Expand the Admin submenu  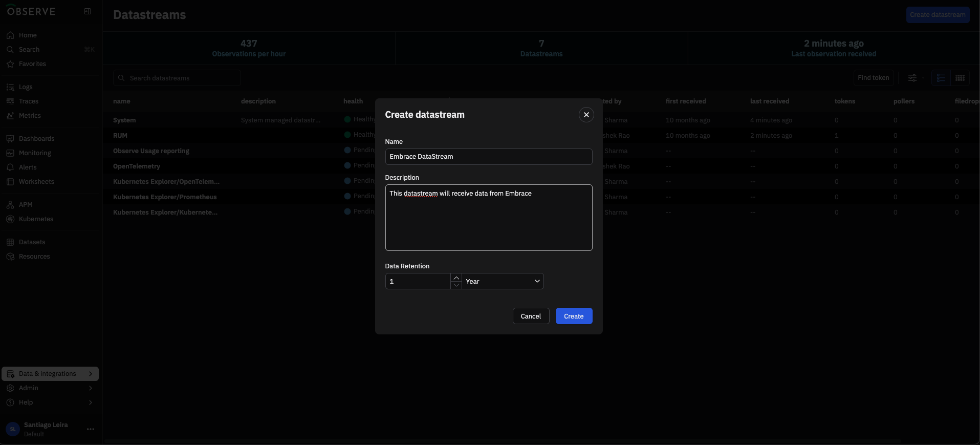(x=50, y=388)
